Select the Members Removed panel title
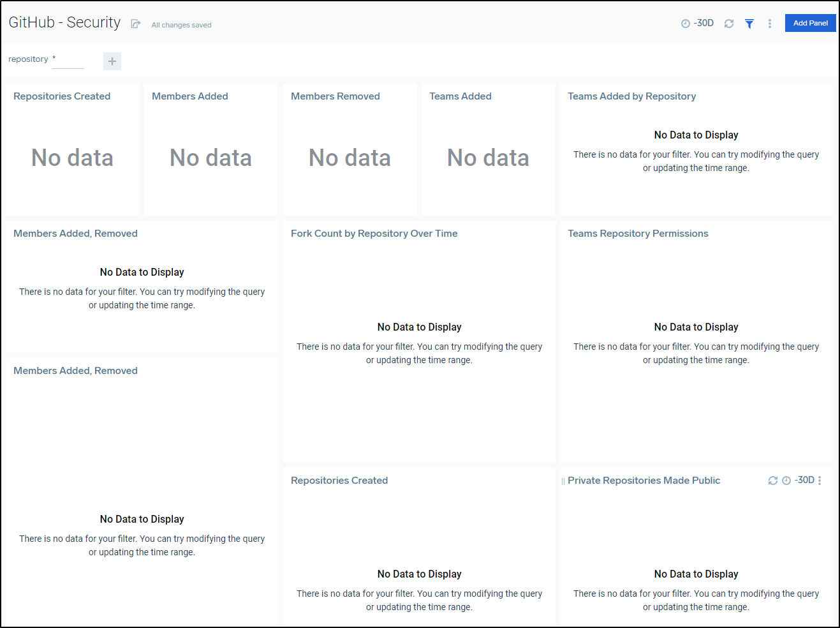 [335, 96]
